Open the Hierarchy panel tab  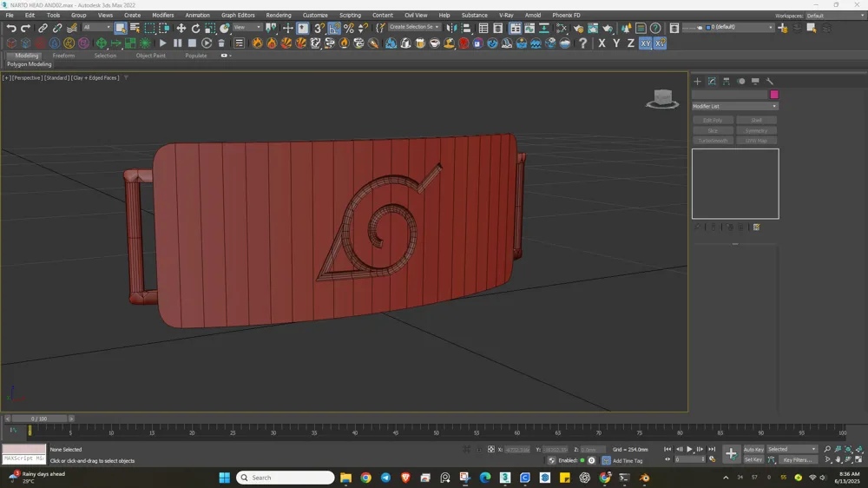click(727, 82)
